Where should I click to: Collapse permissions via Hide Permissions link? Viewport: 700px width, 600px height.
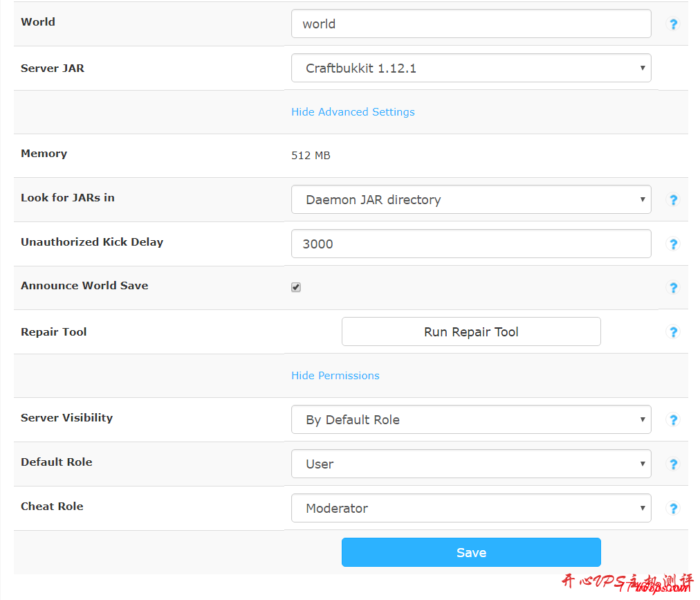(335, 376)
